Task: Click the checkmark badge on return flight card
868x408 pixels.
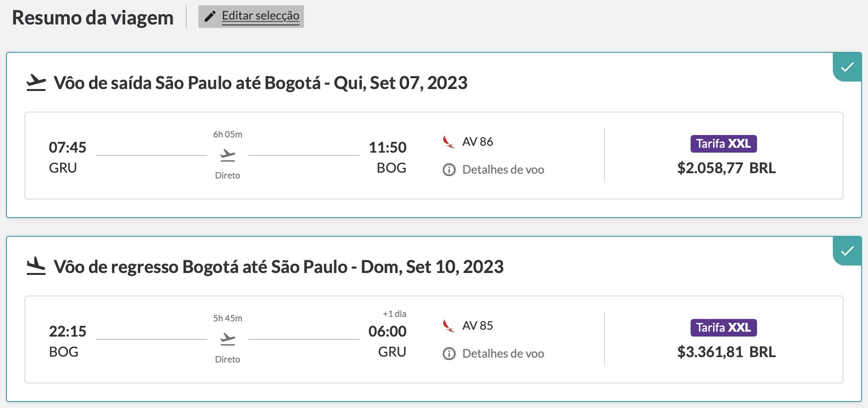Action: [x=847, y=251]
